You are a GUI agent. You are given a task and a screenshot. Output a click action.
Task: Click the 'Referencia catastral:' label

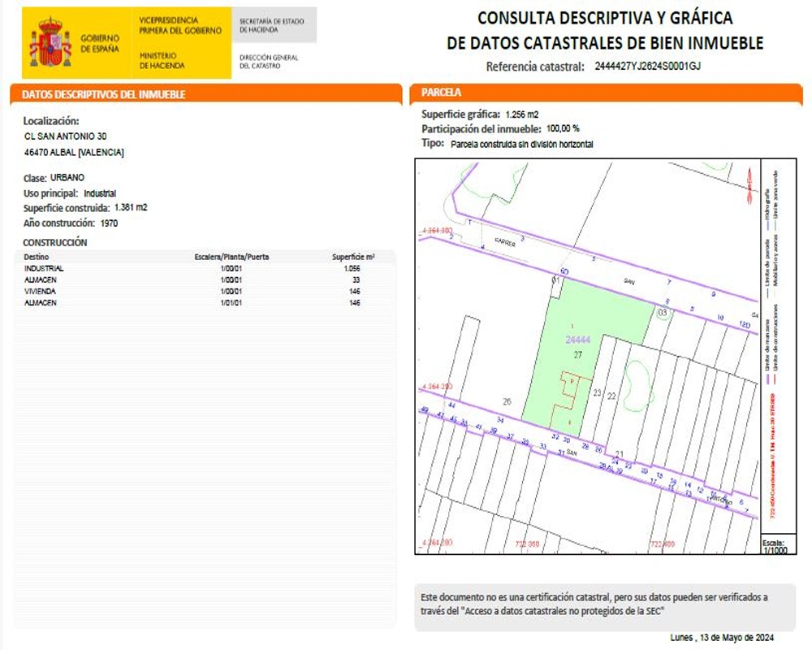[x=535, y=67]
